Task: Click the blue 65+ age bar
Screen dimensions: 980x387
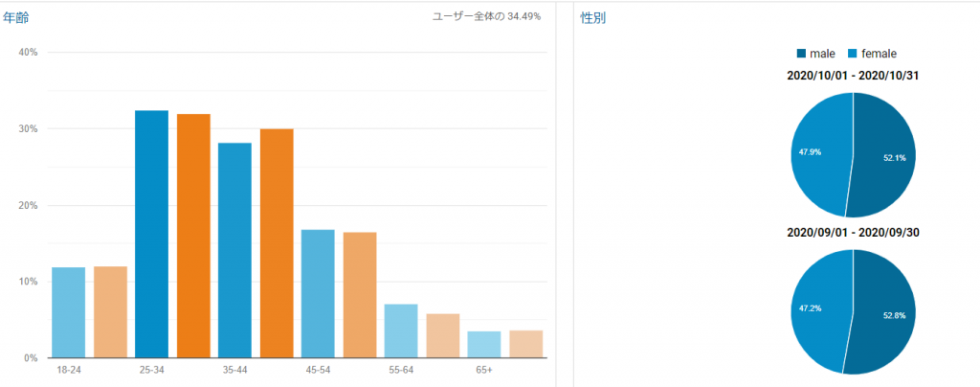Action: (484, 344)
